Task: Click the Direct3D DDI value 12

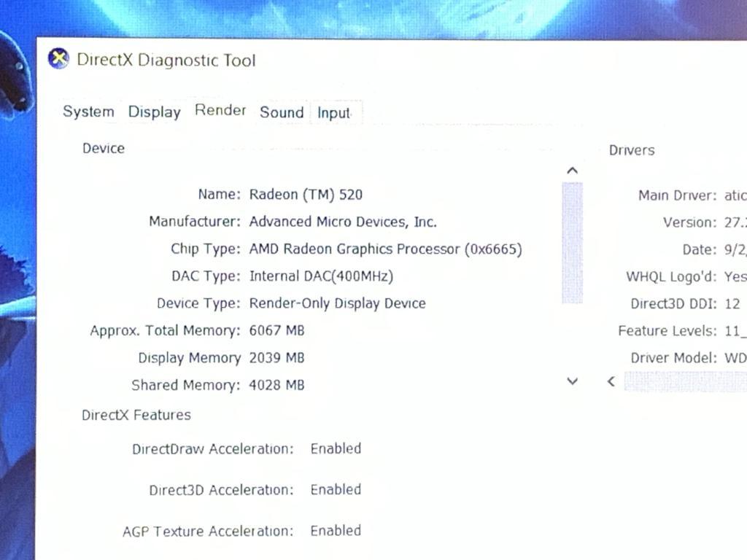Action: (732, 304)
